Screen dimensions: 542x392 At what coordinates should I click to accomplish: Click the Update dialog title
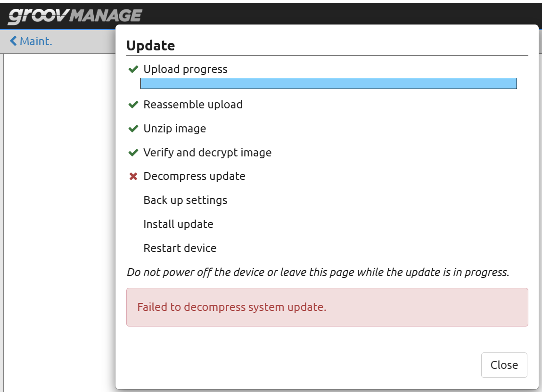(151, 46)
